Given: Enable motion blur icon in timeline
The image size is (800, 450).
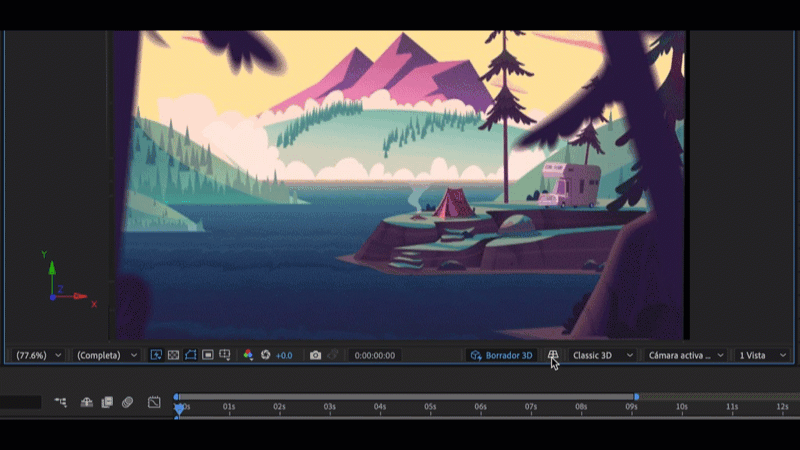Looking at the screenshot, I should point(127,402).
